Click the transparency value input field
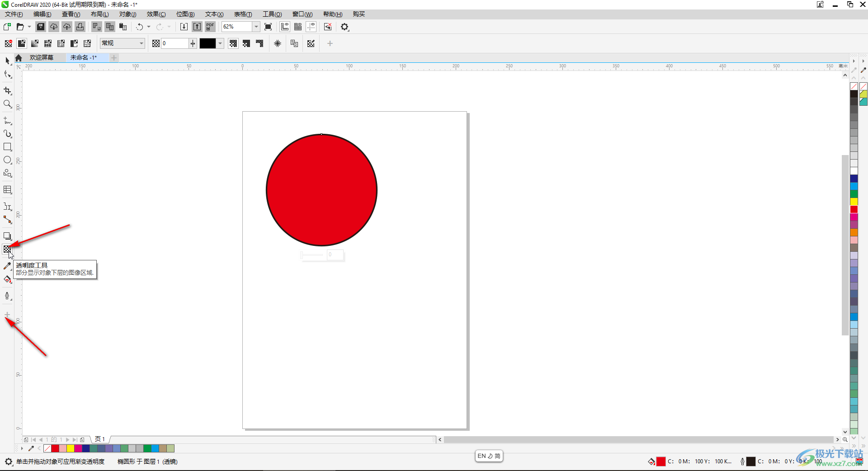 point(175,43)
